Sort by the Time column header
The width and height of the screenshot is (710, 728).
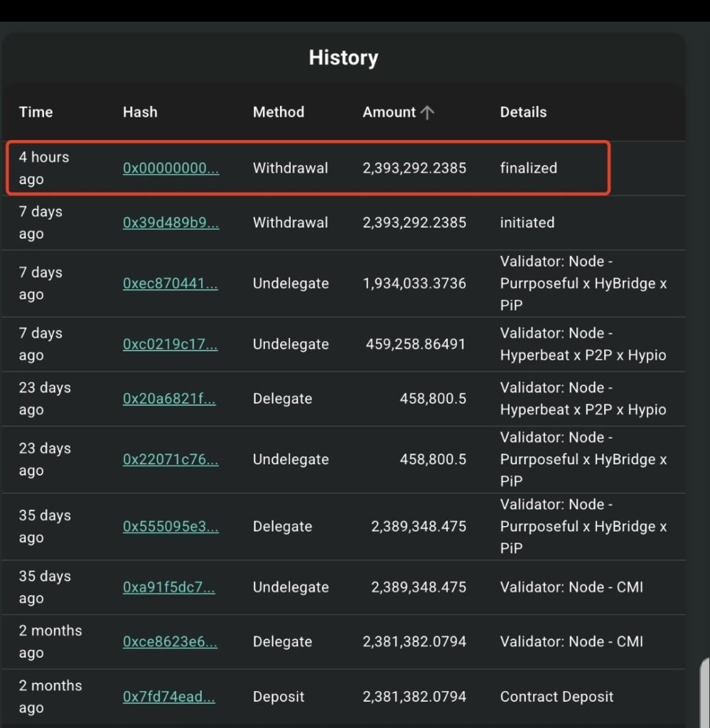tap(36, 112)
